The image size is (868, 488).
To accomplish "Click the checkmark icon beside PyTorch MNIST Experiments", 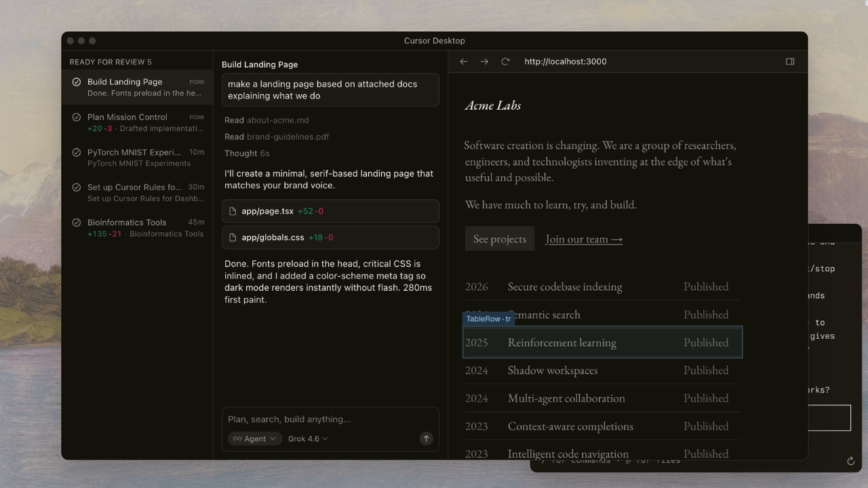I will tap(77, 152).
